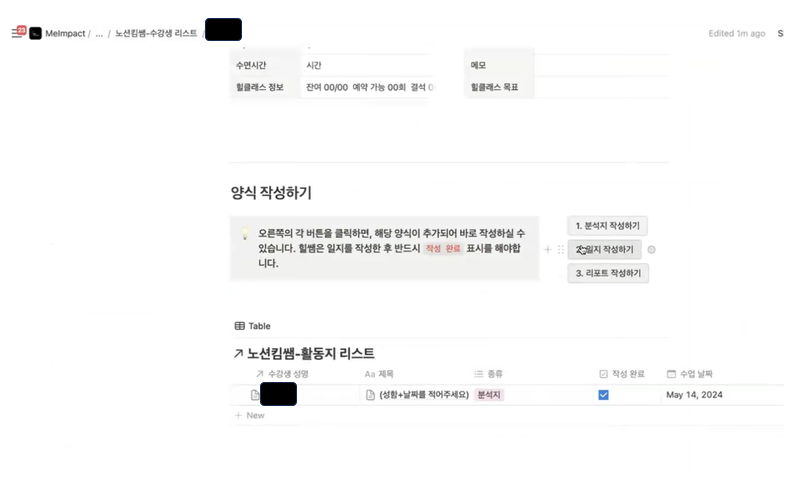
Task: Add a New table row
Action: coord(250,415)
